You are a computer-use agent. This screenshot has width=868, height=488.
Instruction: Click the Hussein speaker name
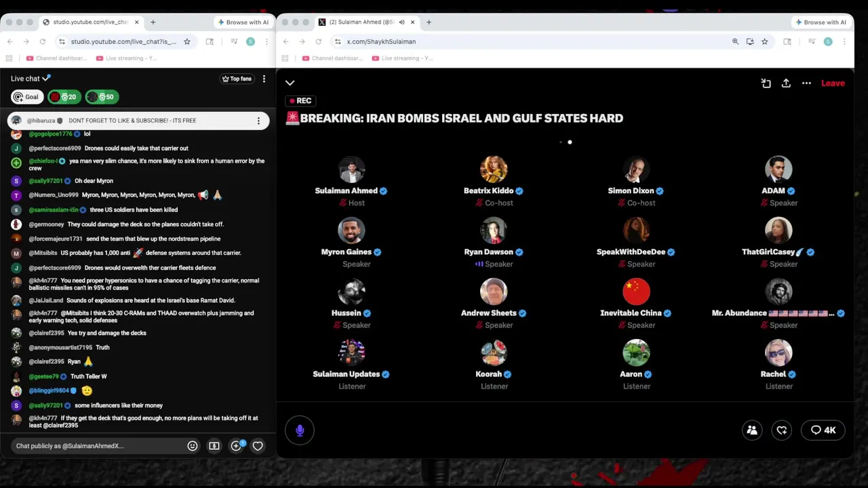point(347,313)
